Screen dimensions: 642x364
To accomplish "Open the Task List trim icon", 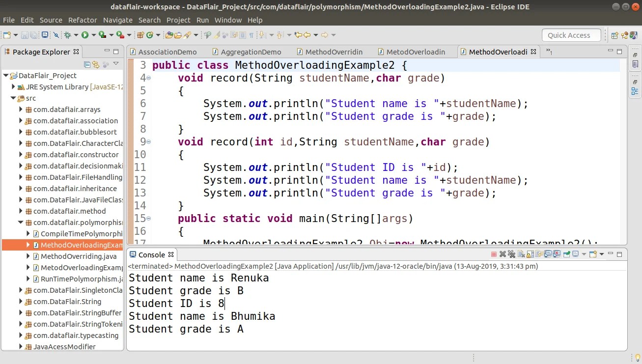I will point(635,64).
